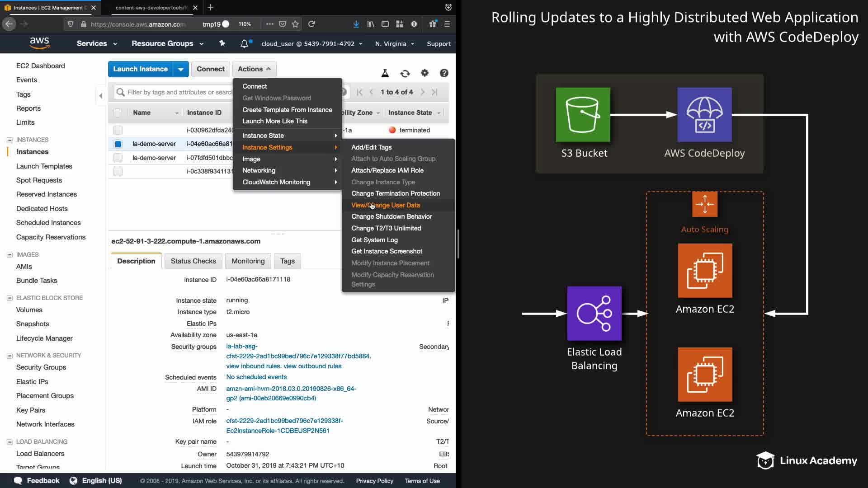Open the AWS notifications bell

pos(244,44)
